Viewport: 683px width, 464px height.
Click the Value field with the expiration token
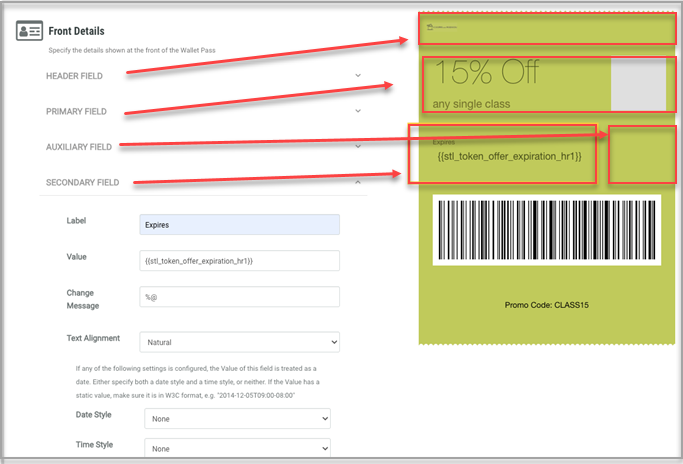(239, 260)
